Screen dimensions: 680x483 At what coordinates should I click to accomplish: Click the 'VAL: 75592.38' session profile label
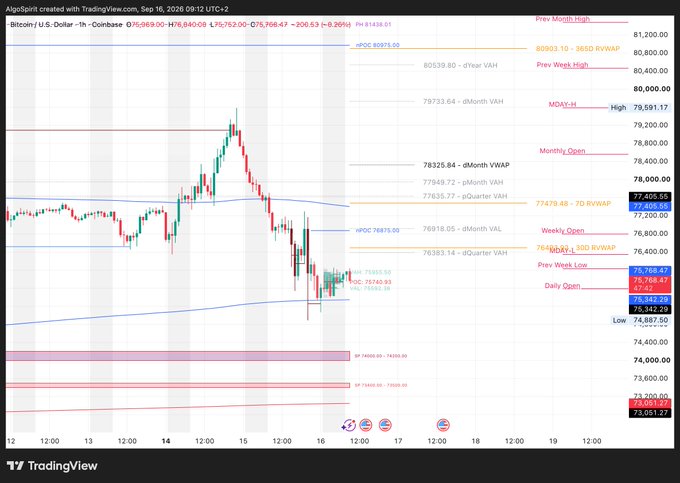pyautogui.click(x=370, y=288)
